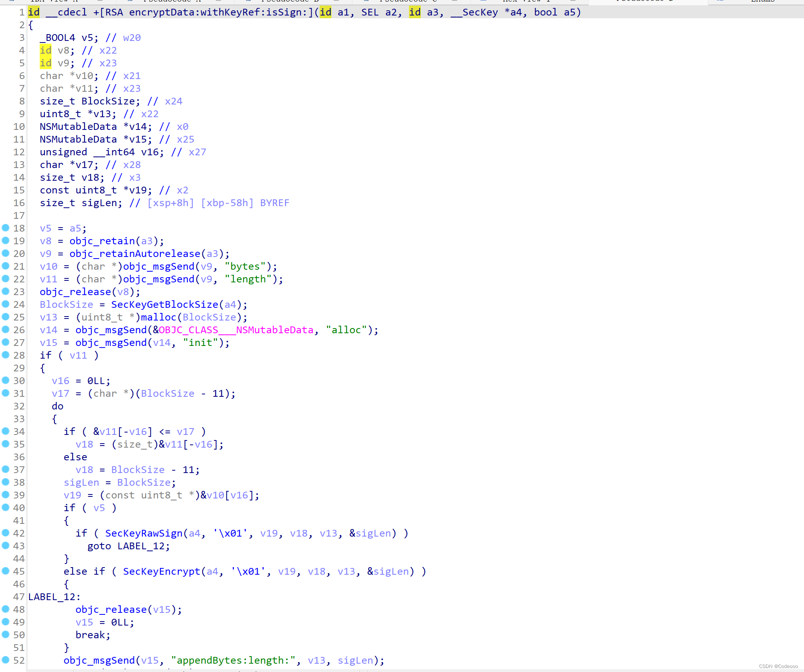Click the blue dot at line 52
This screenshot has height=672, width=804.
point(6,660)
